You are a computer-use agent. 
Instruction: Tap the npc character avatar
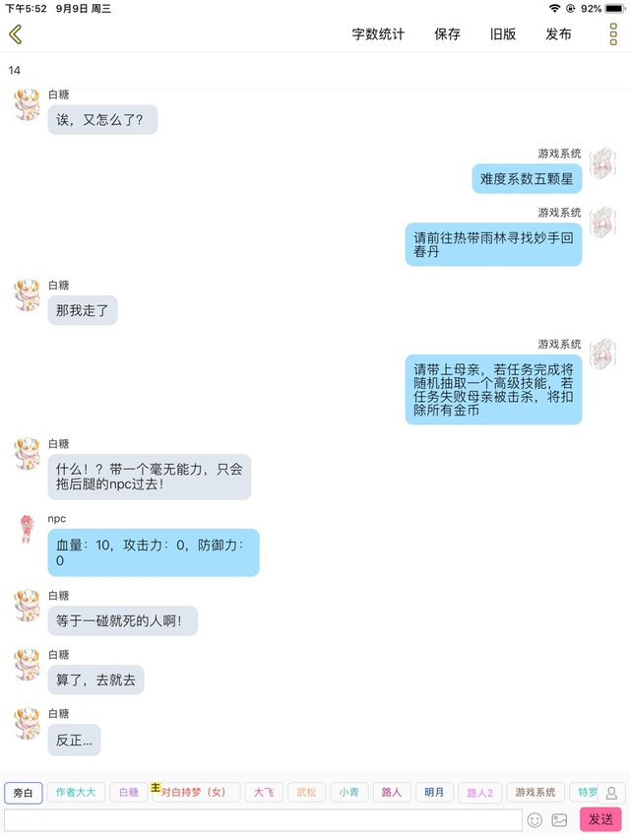pos(27,529)
